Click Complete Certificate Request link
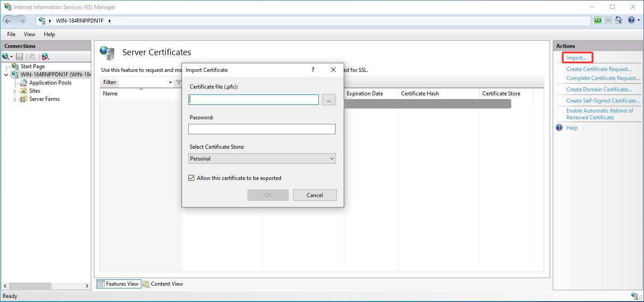Viewport: 644px width, 302px height. pos(603,78)
